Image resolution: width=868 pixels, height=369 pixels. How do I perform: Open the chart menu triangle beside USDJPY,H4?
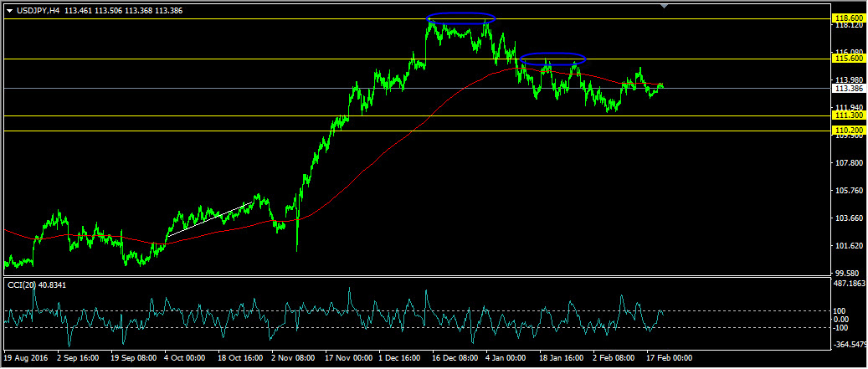point(9,11)
